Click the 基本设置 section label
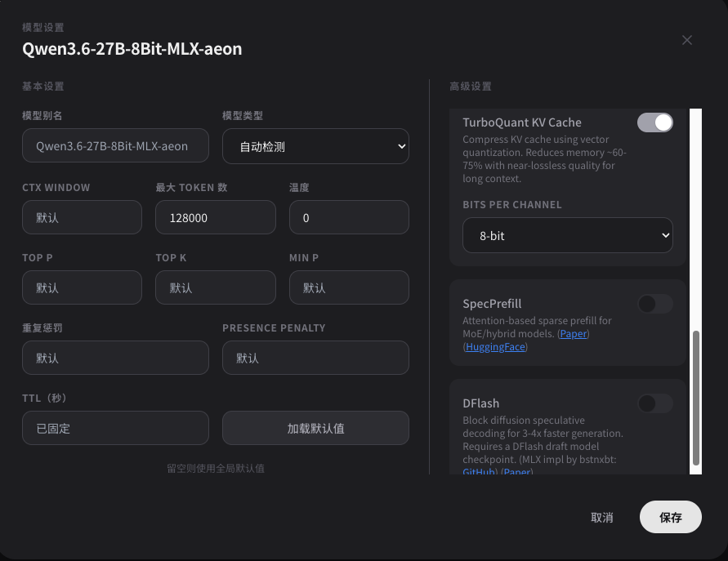Screen dimensions: 728x561 coord(42,87)
